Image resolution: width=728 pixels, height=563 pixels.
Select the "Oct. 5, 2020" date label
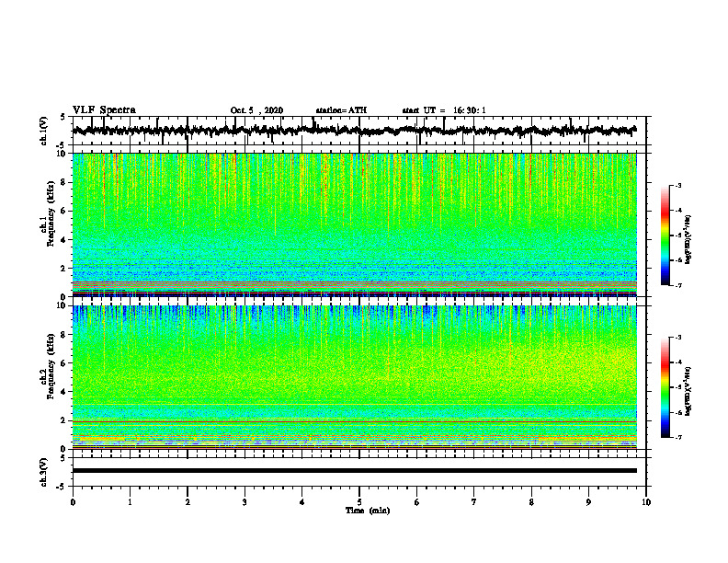(x=256, y=110)
